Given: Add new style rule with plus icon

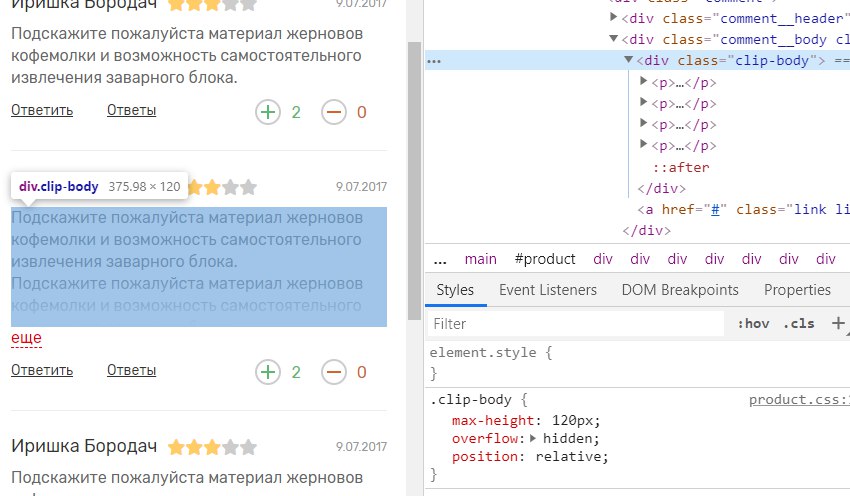Looking at the screenshot, I should [x=838, y=323].
